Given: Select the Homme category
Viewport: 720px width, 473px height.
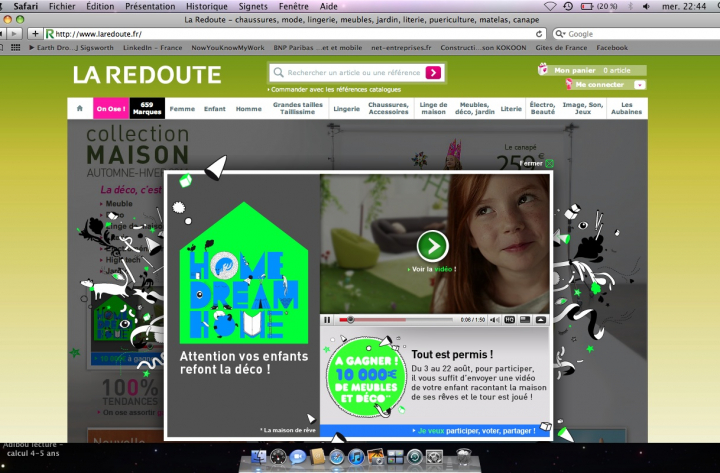Looking at the screenshot, I should [248, 109].
